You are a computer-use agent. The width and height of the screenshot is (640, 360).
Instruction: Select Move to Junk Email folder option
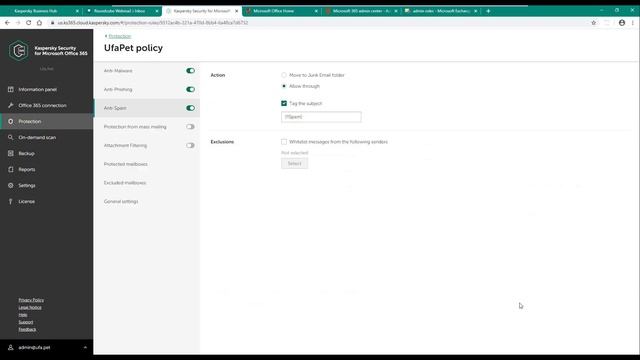(284, 75)
